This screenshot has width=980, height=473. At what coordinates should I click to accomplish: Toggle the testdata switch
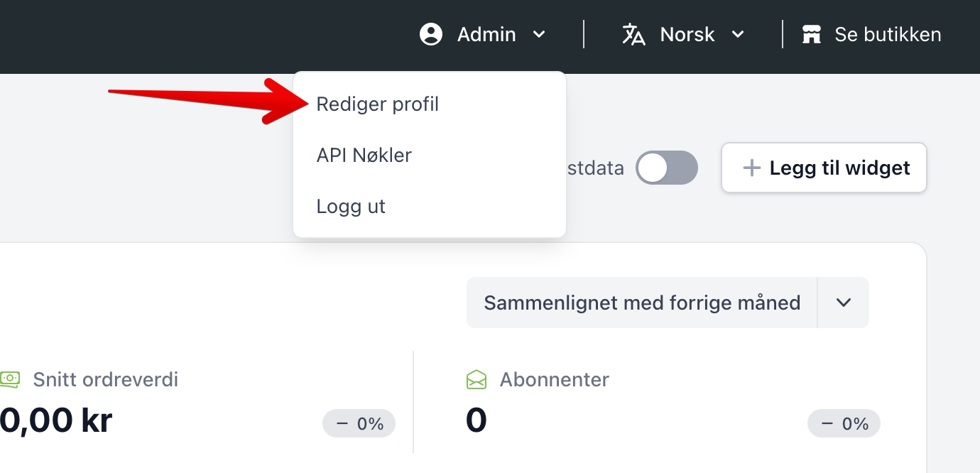[x=667, y=168]
